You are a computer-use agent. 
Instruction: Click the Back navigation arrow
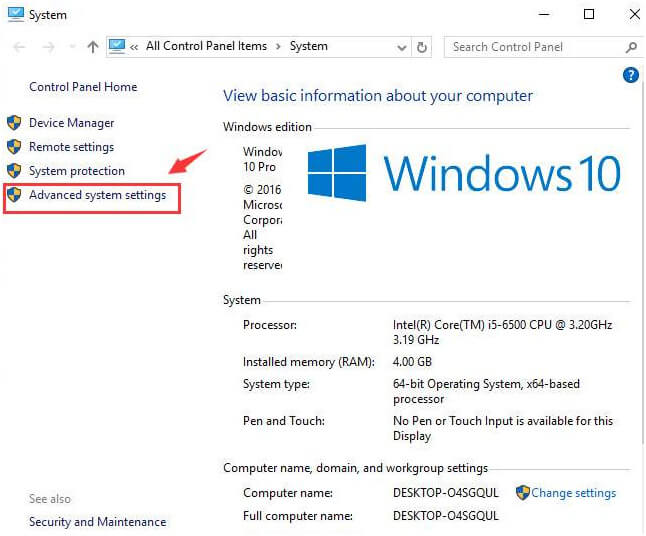[x=19, y=47]
